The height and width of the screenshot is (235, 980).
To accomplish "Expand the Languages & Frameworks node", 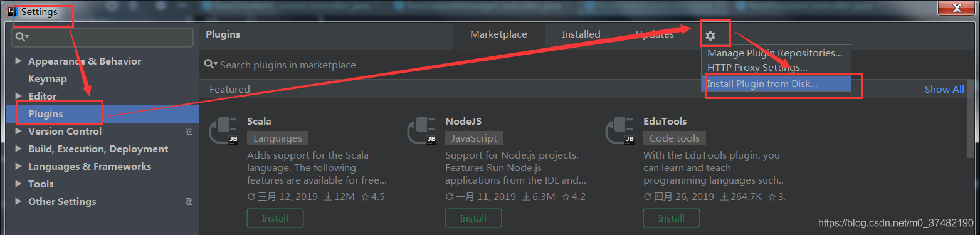I will click(x=18, y=166).
